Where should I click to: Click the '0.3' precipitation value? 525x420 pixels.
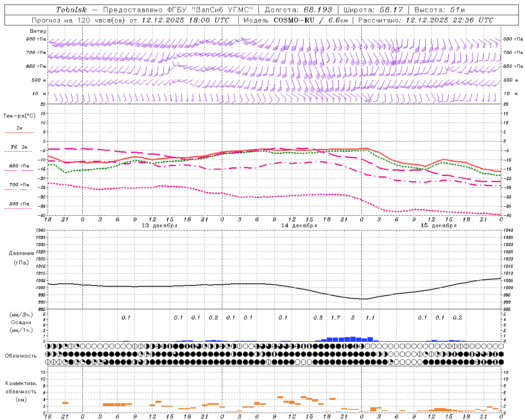[318, 318]
